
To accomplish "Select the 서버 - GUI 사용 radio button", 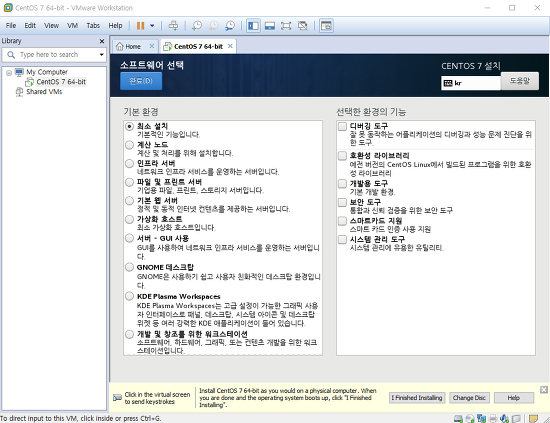I will (x=129, y=238).
